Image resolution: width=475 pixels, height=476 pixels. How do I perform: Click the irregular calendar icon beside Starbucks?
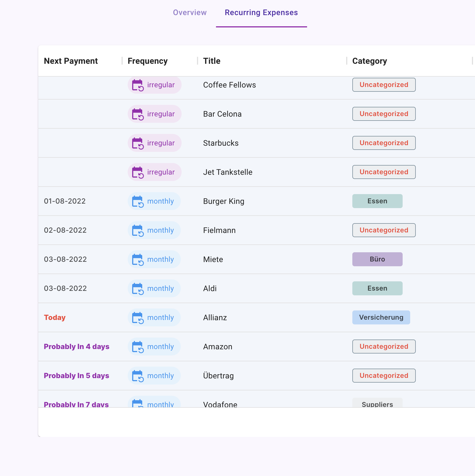coord(138,143)
